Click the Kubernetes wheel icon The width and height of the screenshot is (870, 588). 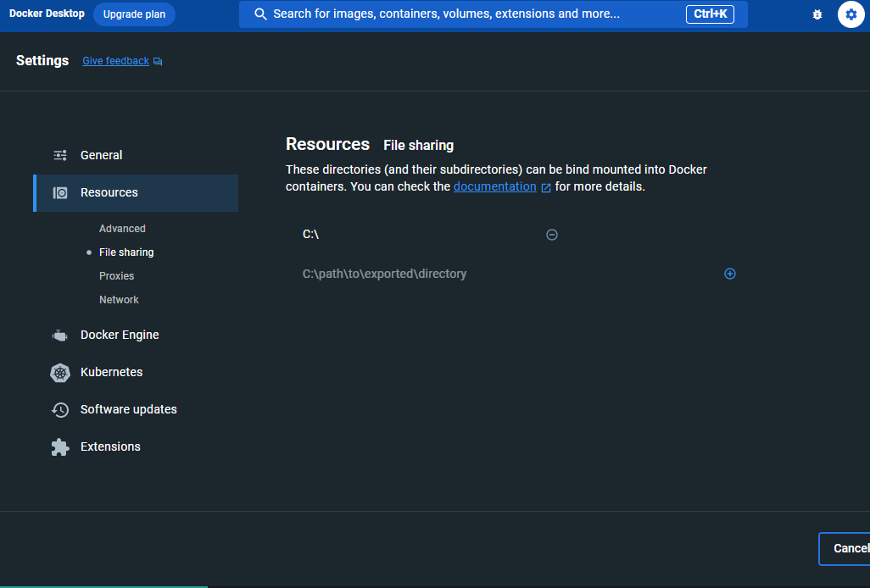pos(60,373)
